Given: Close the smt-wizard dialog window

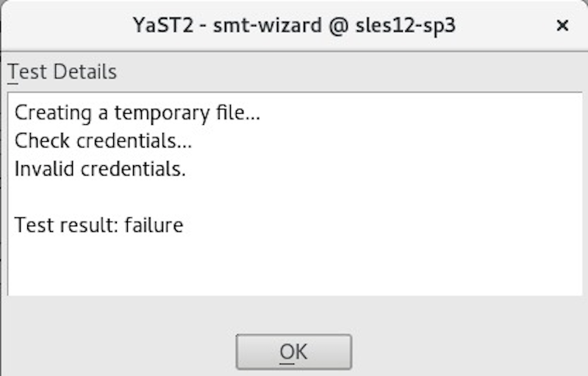Looking at the screenshot, I should (562, 26).
